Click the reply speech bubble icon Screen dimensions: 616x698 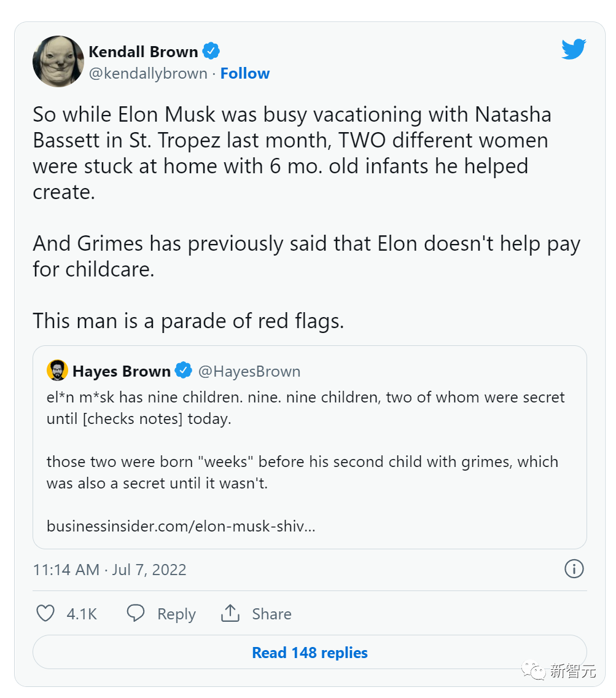coord(136,613)
